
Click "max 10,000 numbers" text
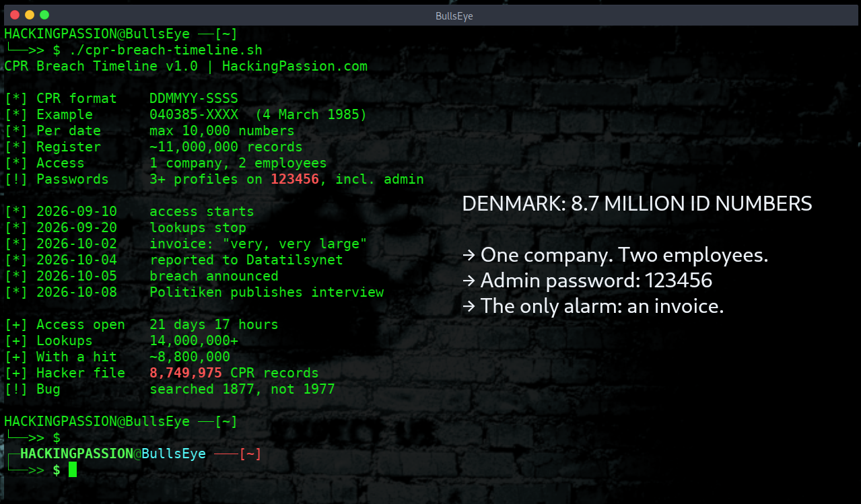pos(222,131)
